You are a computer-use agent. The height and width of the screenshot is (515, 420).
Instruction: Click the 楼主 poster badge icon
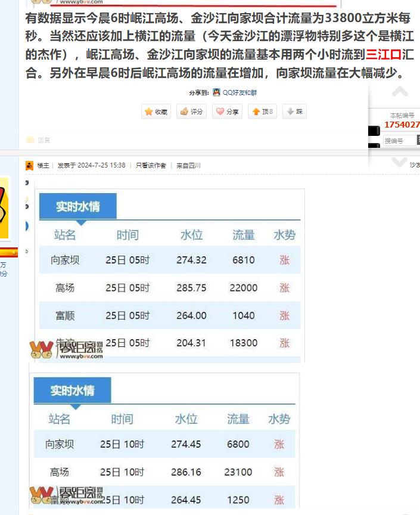pos(29,166)
